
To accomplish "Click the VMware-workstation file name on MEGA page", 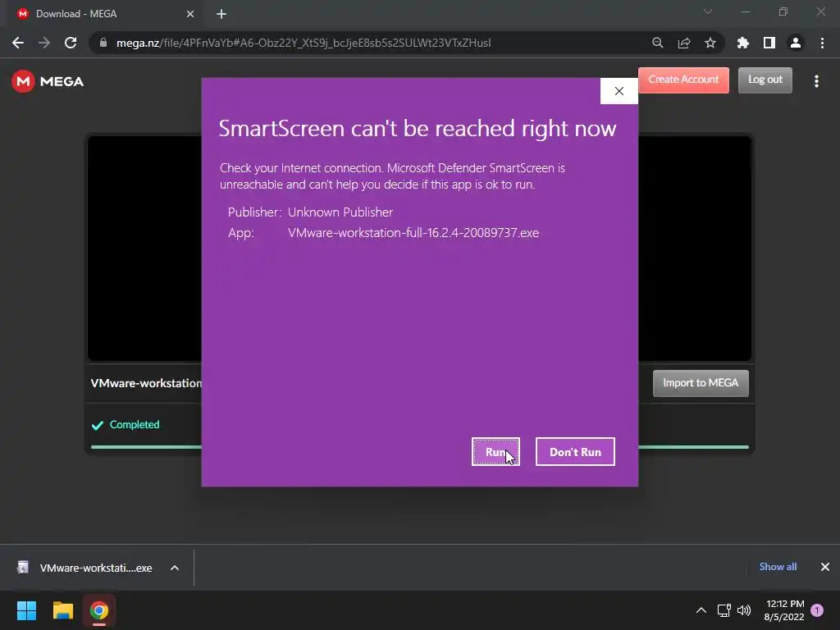I will 146,384.
